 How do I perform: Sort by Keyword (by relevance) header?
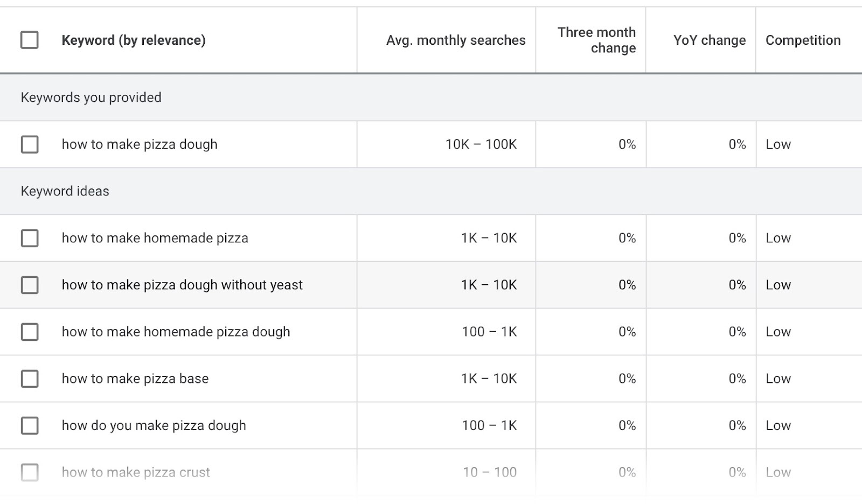(x=134, y=40)
